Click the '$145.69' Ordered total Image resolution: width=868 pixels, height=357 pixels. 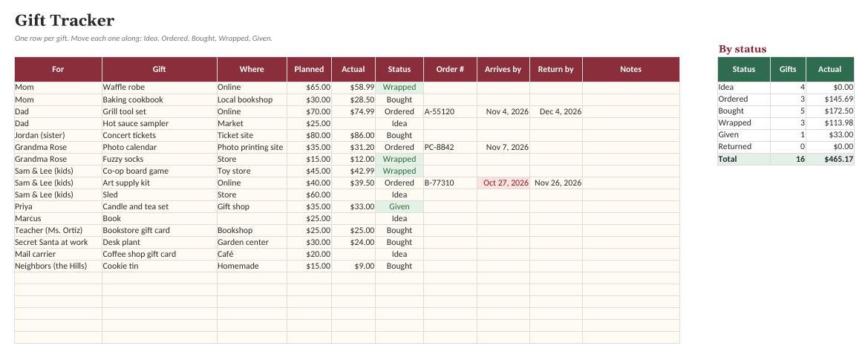click(x=830, y=99)
